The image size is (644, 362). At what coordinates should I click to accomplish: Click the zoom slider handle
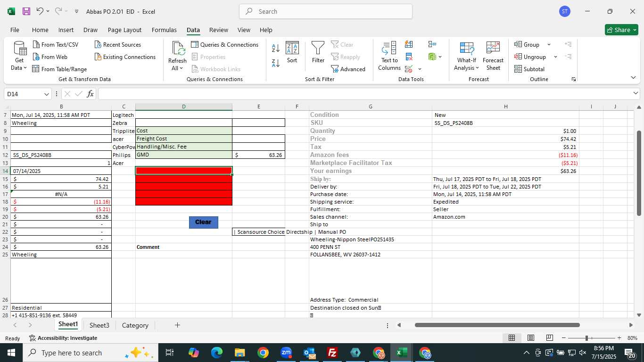point(586,338)
